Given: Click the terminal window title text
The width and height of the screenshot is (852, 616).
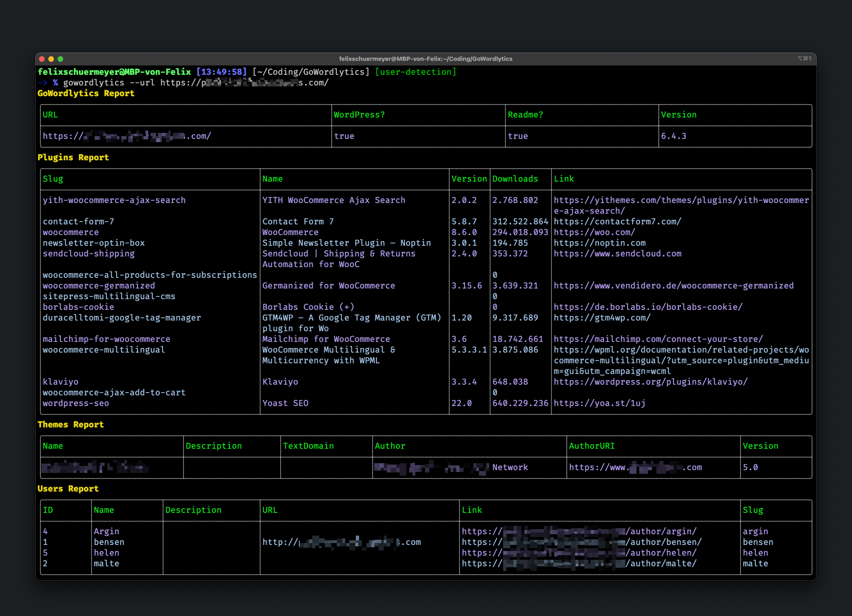Looking at the screenshot, I should [x=426, y=59].
